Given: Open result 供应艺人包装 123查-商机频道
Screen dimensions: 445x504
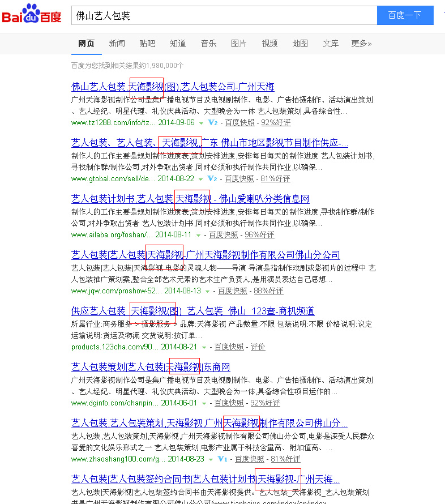Looking at the screenshot, I should (x=193, y=311).
